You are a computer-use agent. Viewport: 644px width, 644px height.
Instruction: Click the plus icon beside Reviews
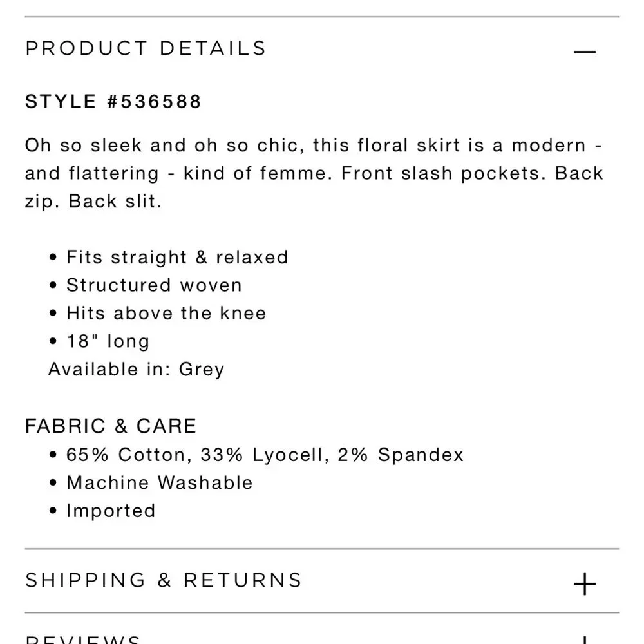(x=585, y=640)
